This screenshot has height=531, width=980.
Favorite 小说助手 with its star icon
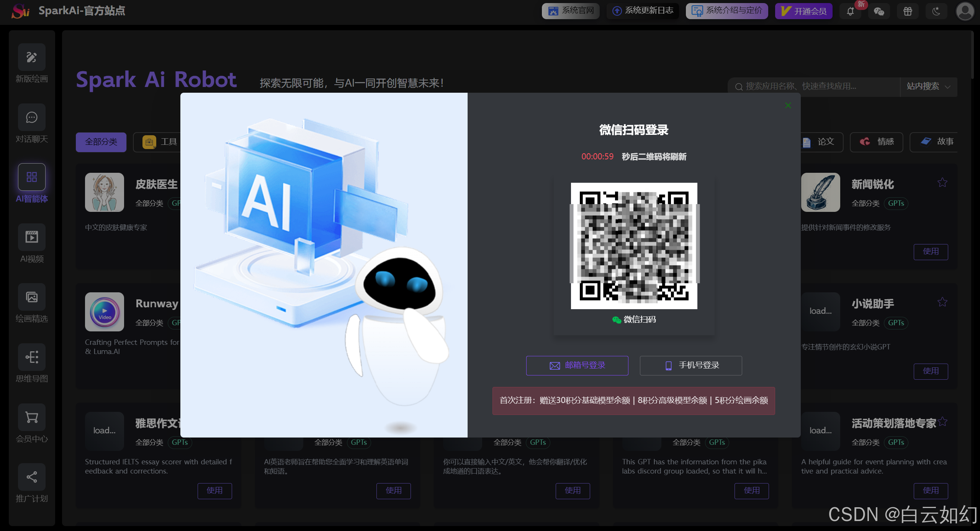point(942,302)
